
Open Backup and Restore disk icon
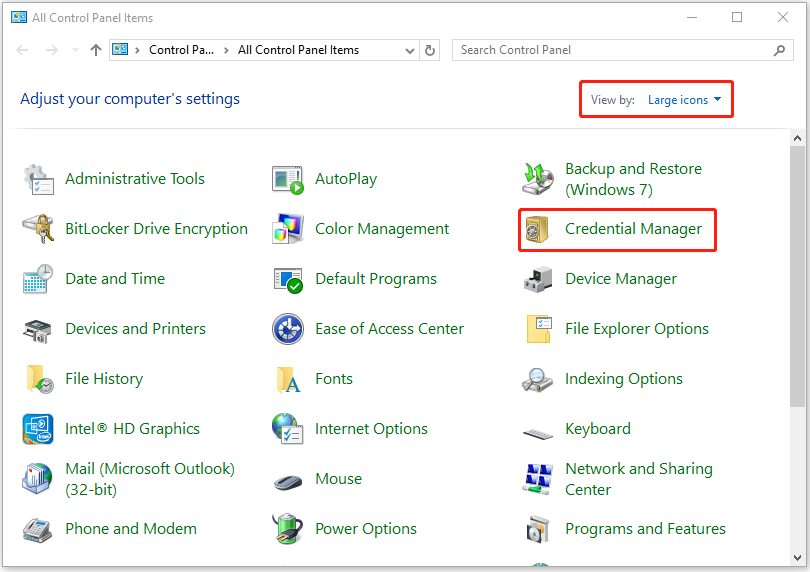tap(538, 179)
